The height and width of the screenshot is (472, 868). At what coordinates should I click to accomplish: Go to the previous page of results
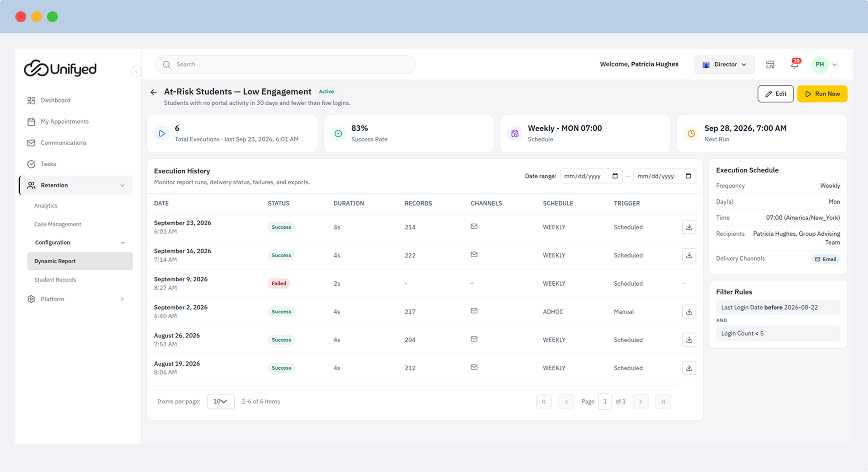[566, 402]
